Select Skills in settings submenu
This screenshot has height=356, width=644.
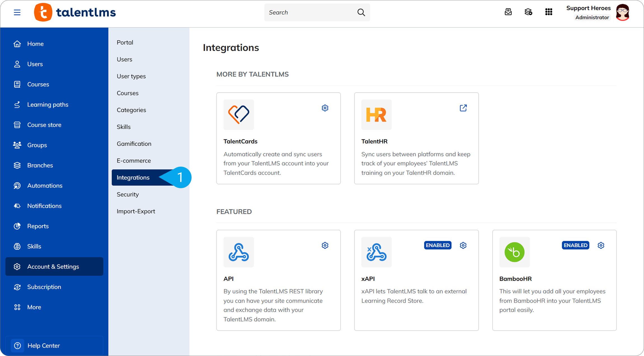[149, 127]
